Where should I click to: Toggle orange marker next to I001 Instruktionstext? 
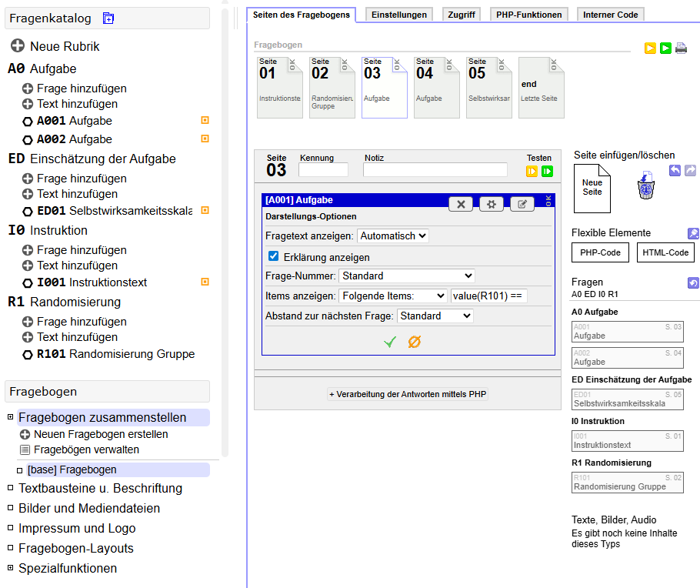[205, 282]
